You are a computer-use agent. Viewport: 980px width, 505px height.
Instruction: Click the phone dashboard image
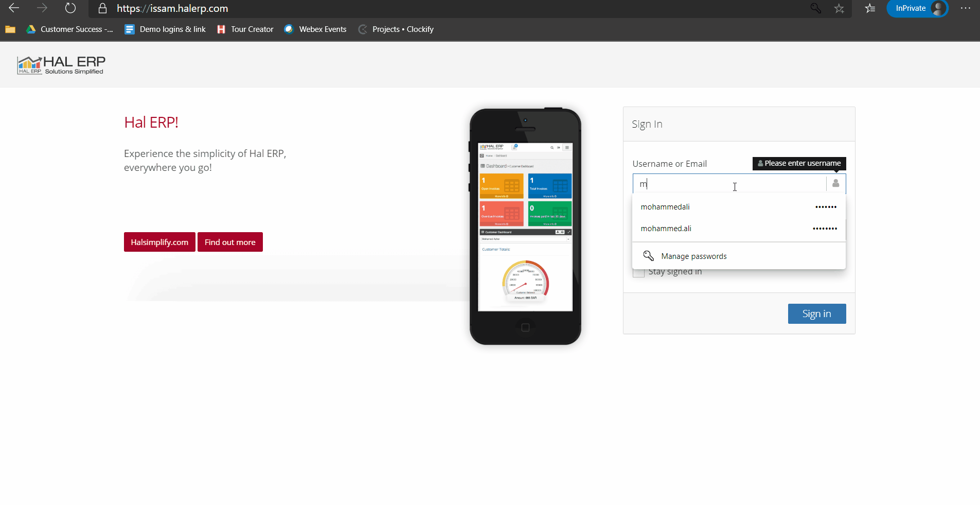pos(525,227)
